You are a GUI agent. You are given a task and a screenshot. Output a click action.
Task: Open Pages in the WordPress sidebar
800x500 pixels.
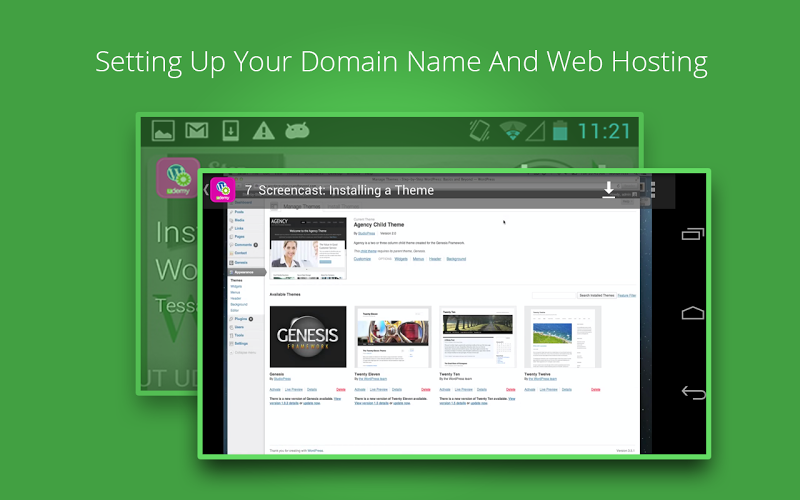(239, 236)
